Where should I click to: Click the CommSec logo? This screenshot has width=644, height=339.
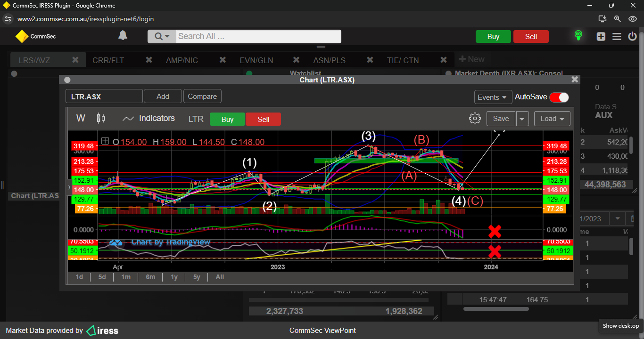point(35,36)
